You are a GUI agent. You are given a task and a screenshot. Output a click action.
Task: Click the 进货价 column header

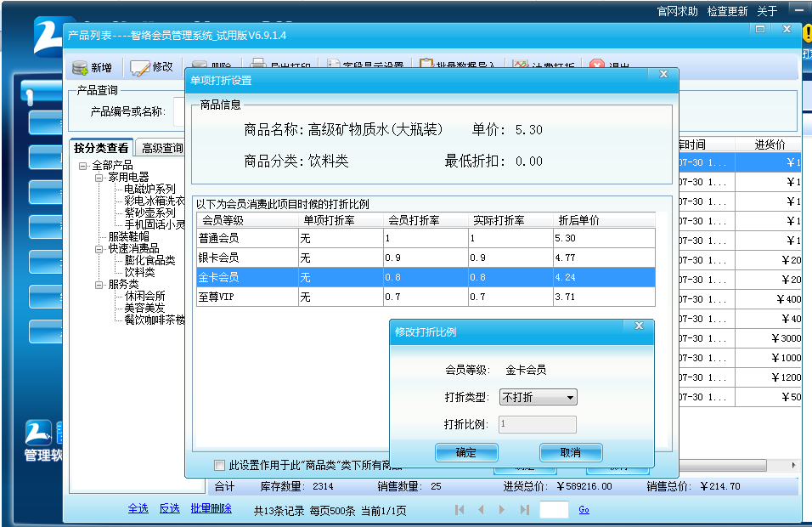(x=769, y=144)
